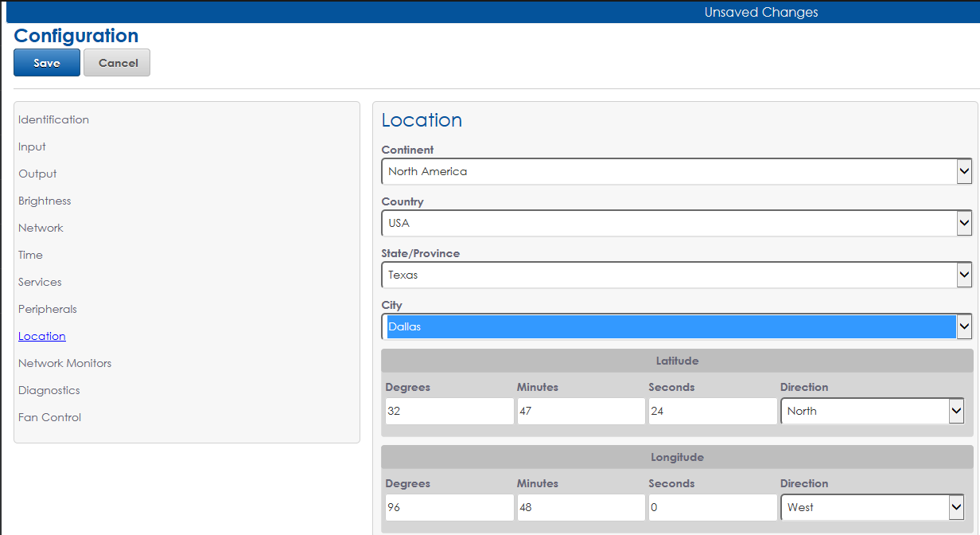The width and height of the screenshot is (980, 535).
Task: Open the Longitude Direction dropdown
Action: [x=872, y=507]
